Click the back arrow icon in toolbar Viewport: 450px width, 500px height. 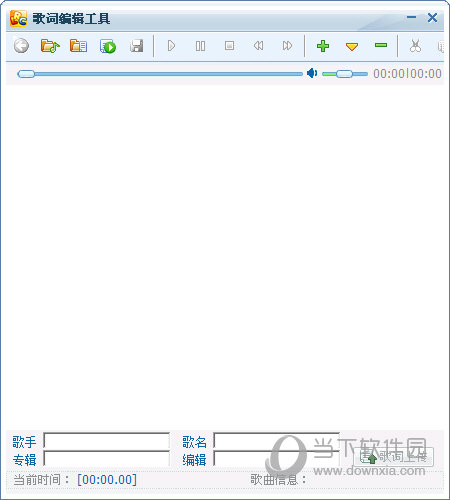pyautogui.click(x=21, y=46)
